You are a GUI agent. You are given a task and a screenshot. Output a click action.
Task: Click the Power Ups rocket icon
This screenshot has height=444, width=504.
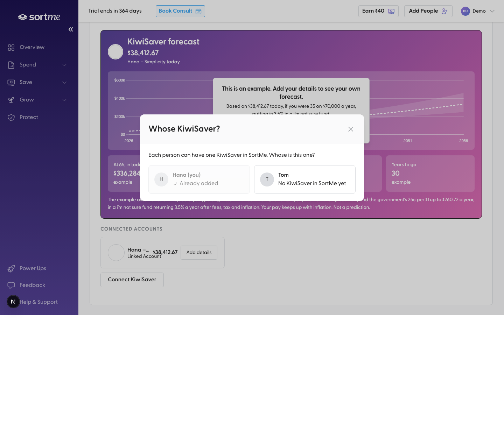(x=11, y=268)
